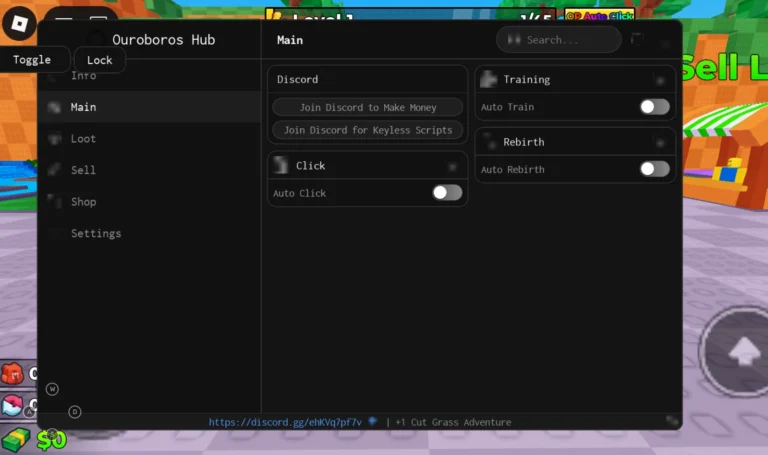768x455 pixels.
Task: Click the corner handle icon at window's bottom-right
Action: (x=672, y=420)
